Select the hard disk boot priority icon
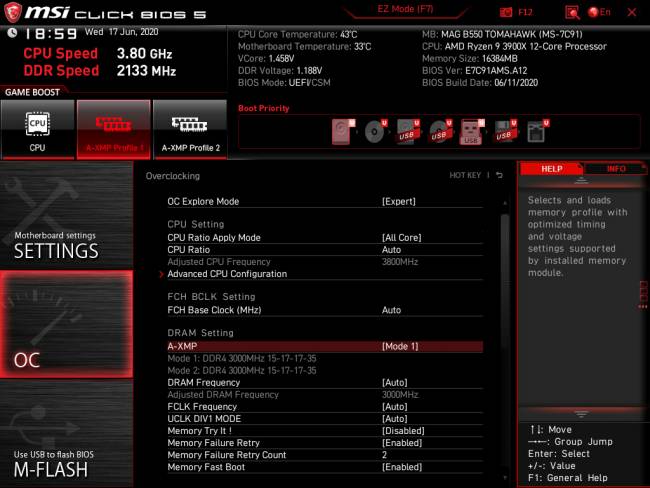650x488 pixels. tap(343, 131)
